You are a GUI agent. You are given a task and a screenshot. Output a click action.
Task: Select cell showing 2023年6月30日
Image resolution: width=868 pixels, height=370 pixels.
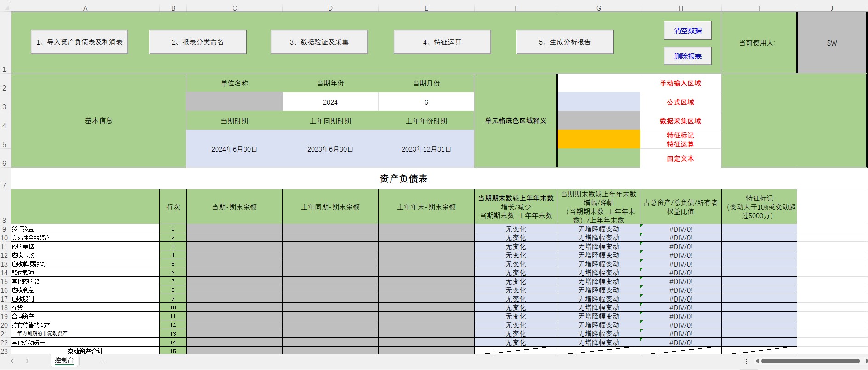(x=330, y=149)
